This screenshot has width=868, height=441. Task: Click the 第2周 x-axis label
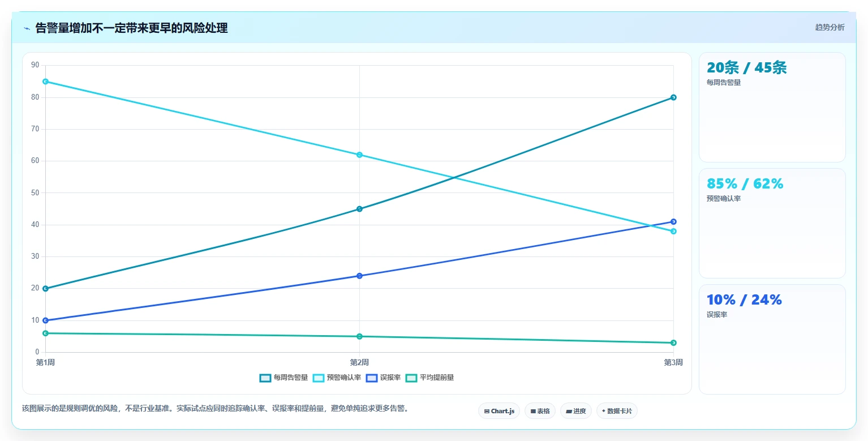[359, 362]
